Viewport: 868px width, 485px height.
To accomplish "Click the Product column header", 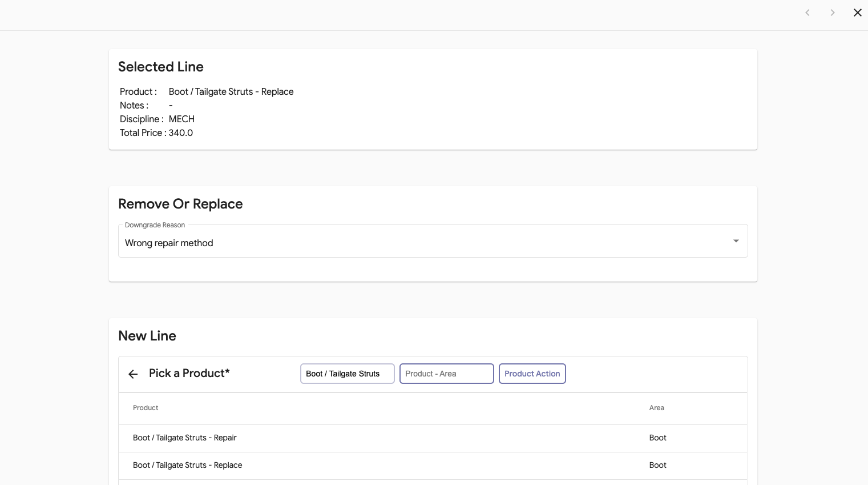I will [146, 408].
